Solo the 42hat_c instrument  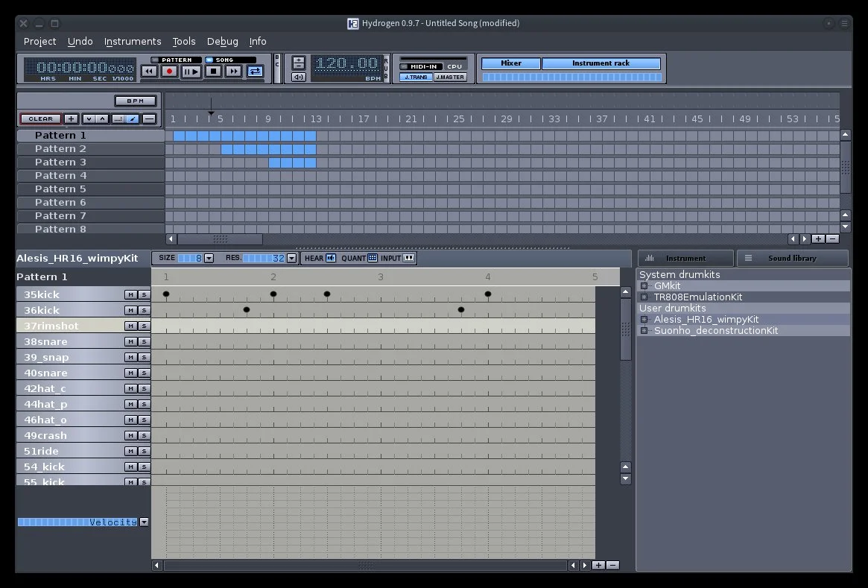coord(144,389)
